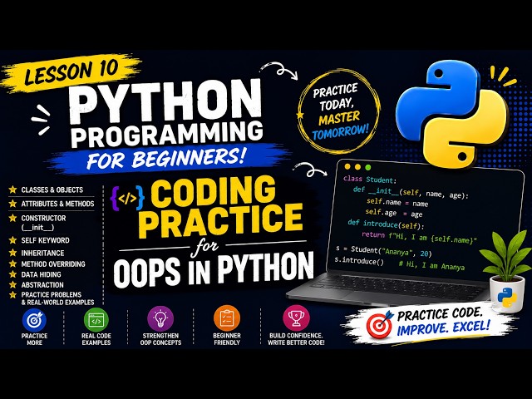Screen dimensions: 532x399
Task: Click the large Python logo
Action: coord(451,114)
